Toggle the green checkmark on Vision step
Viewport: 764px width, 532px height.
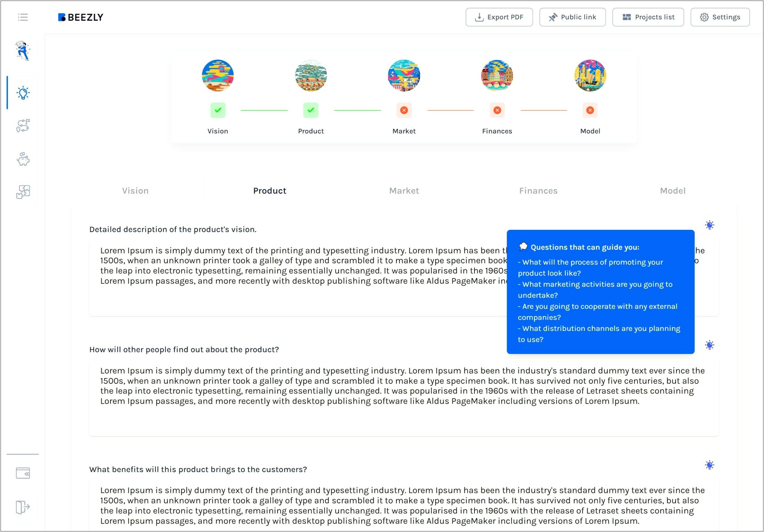tap(218, 110)
